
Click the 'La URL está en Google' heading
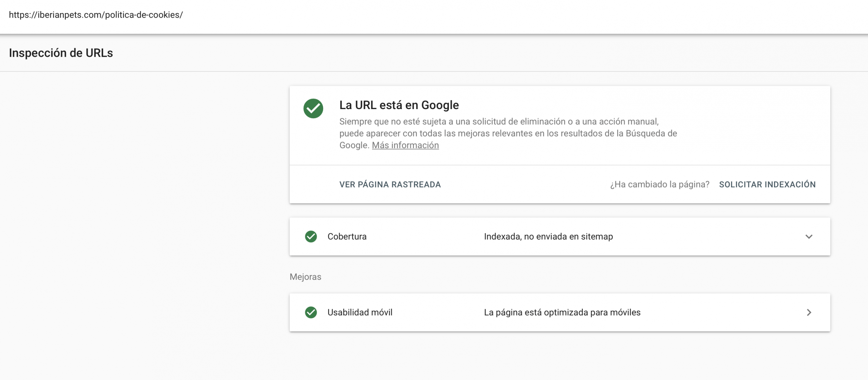399,105
